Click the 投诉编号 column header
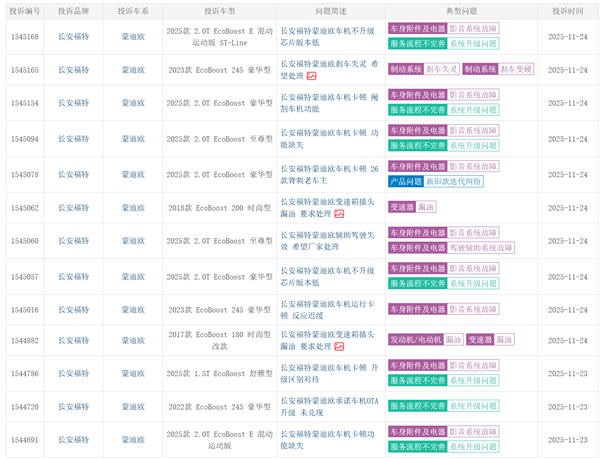The width and height of the screenshot is (600, 459). click(x=24, y=11)
